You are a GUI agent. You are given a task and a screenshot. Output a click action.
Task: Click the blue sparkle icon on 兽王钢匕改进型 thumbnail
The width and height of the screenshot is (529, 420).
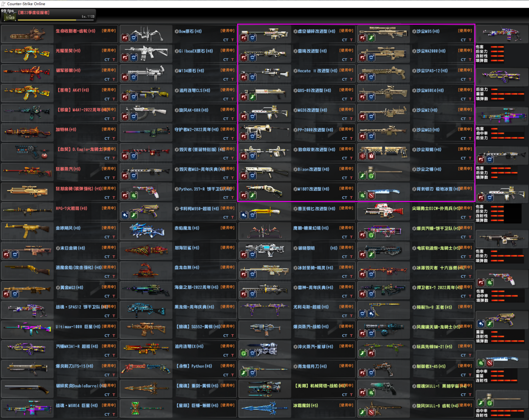point(244,215)
